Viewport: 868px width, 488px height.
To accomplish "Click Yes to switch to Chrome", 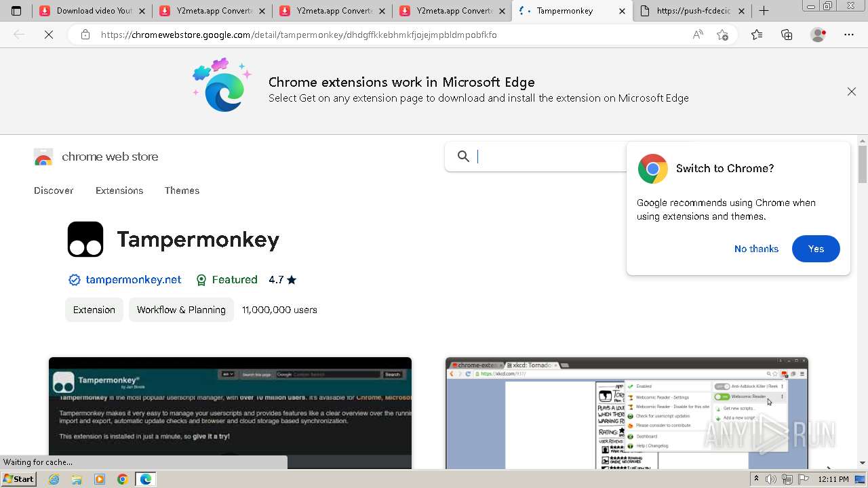I will click(x=816, y=249).
